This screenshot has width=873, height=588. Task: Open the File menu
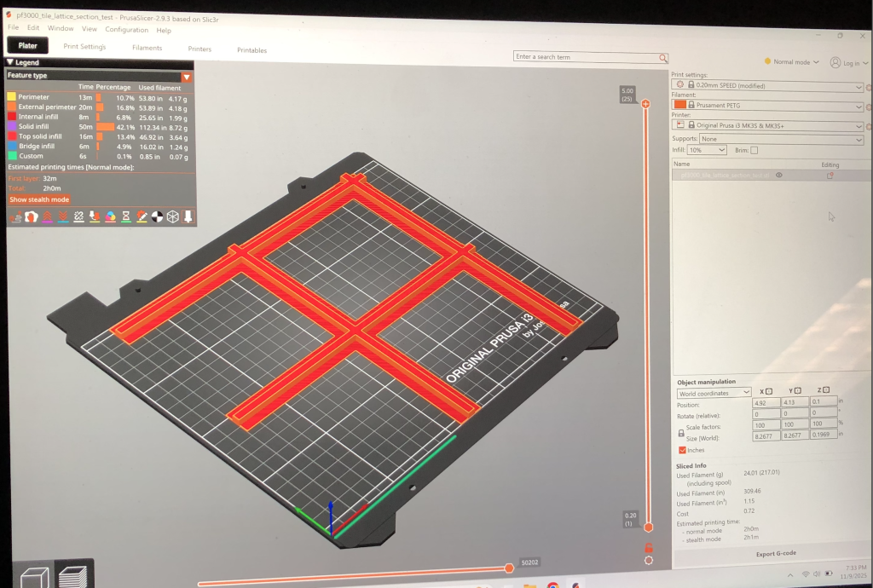[x=13, y=27]
